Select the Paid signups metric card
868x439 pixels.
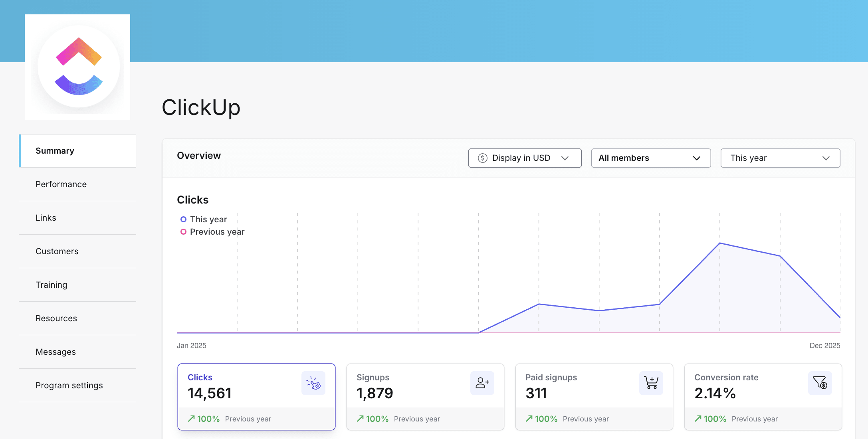pos(594,396)
